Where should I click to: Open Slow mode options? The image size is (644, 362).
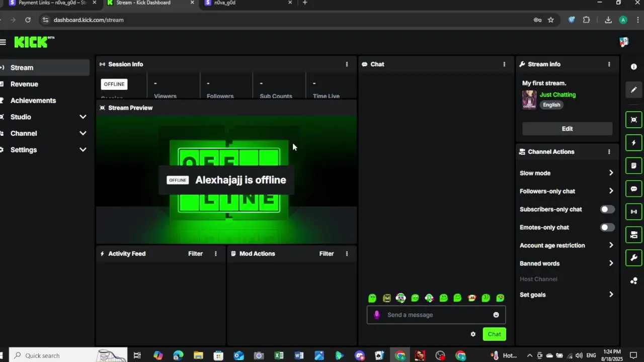(x=567, y=173)
